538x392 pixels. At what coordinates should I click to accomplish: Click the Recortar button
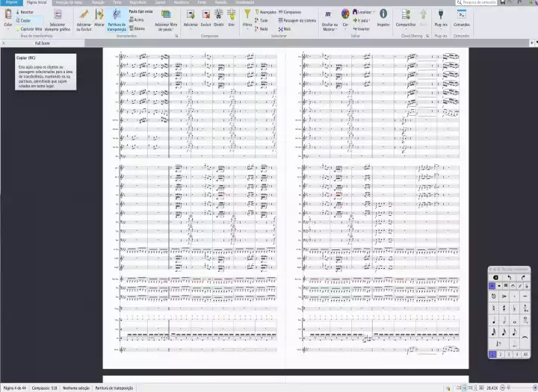coord(26,13)
